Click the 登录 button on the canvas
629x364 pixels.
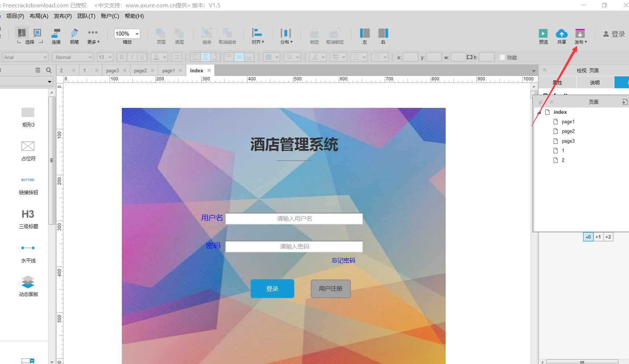point(272,289)
